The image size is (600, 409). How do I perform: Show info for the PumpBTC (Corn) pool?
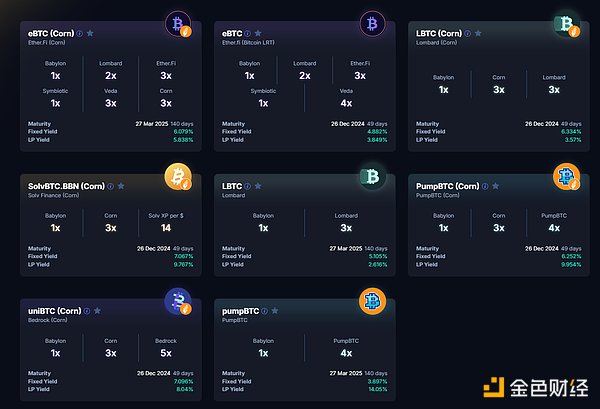click(486, 186)
